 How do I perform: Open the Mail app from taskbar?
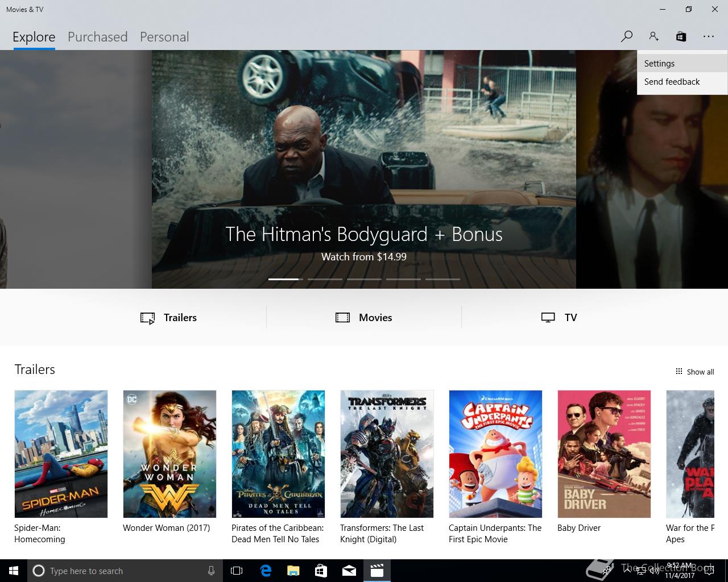(349, 571)
